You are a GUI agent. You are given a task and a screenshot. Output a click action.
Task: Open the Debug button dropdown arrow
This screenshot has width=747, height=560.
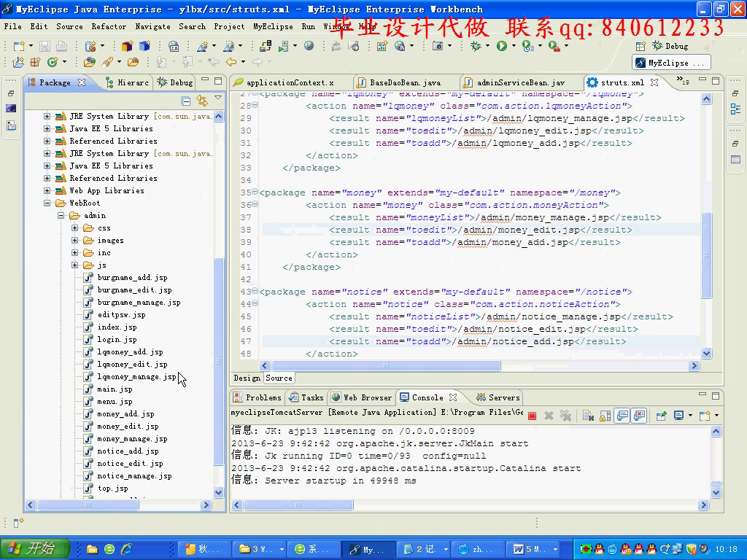coord(487,46)
